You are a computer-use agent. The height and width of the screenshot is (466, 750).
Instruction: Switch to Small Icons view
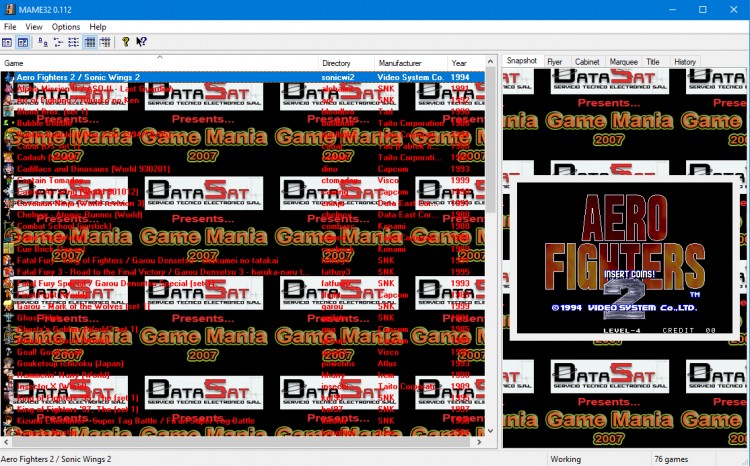click(x=58, y=42)
